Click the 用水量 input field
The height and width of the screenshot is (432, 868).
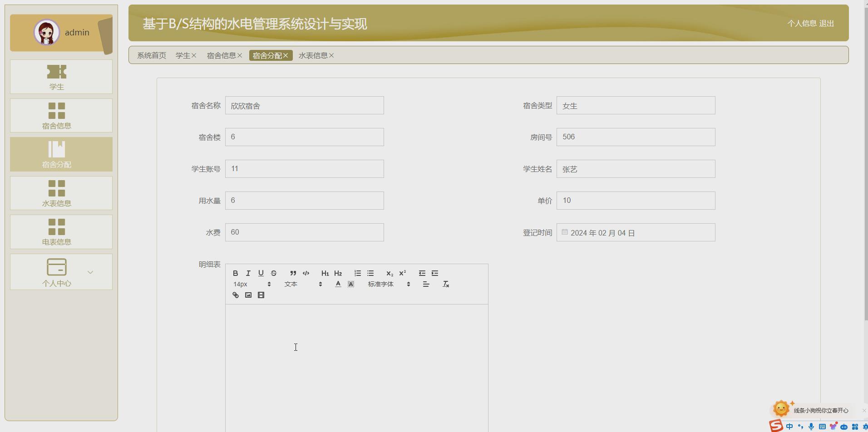coord(305,201)
